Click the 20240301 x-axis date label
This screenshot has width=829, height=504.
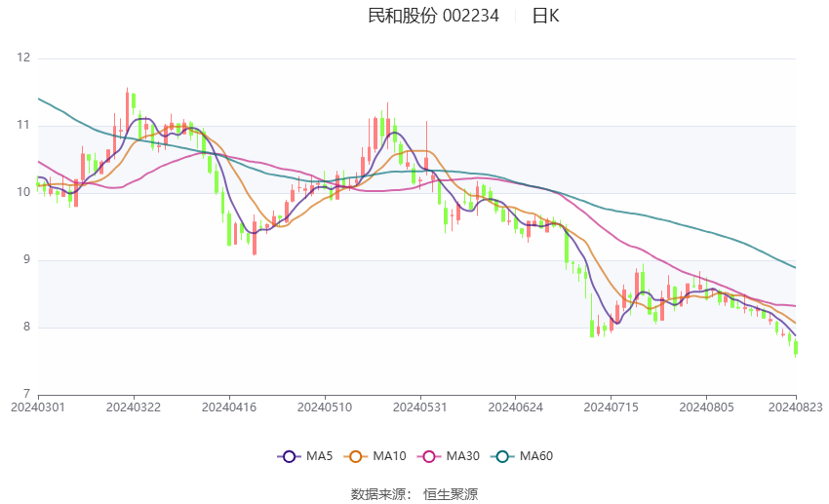point(38,407)
